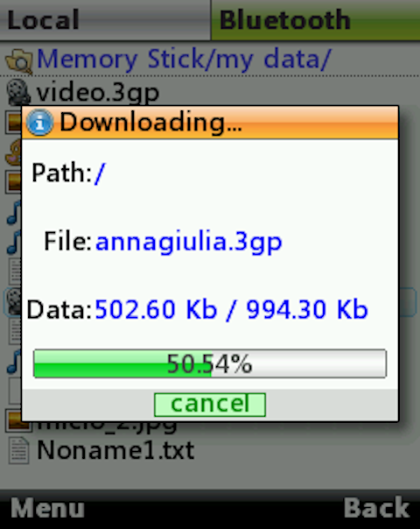The width and height of the screenshot is (420, 529).
Task: Click the folder search icon beside path
Action: [x=19, y=61]
